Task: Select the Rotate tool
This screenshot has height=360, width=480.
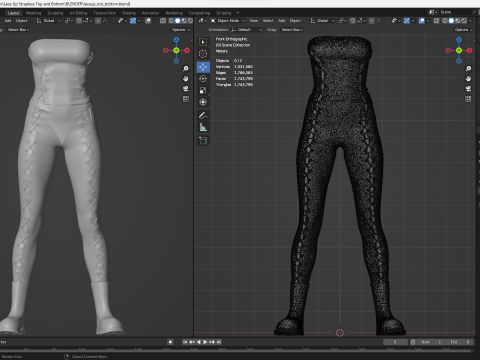Action: click(x=203, y=79)
